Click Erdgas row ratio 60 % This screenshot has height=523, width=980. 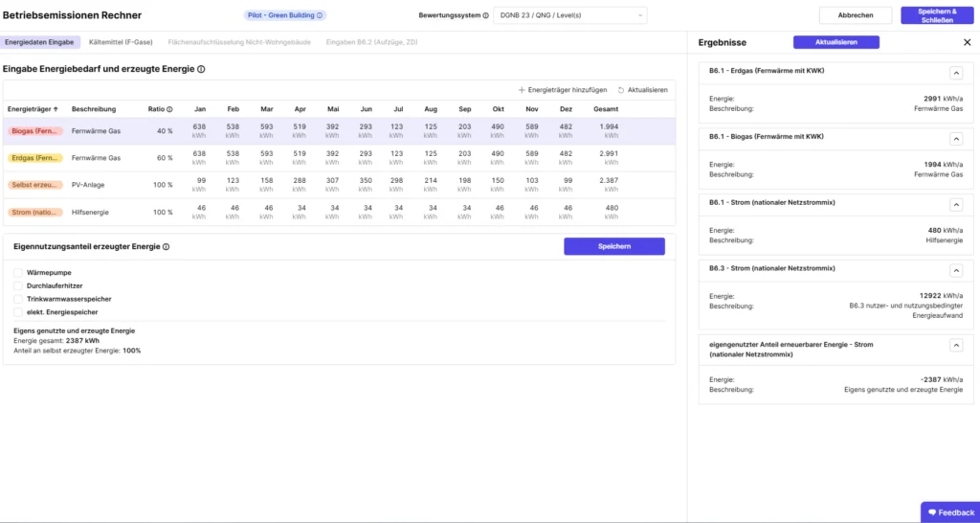pos(165,158)
